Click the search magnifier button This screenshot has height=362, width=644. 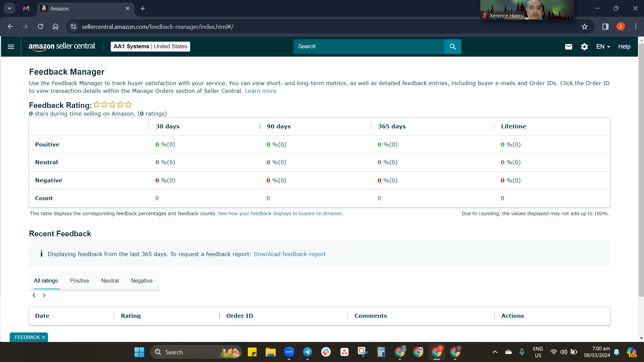(x=452, y=47)
